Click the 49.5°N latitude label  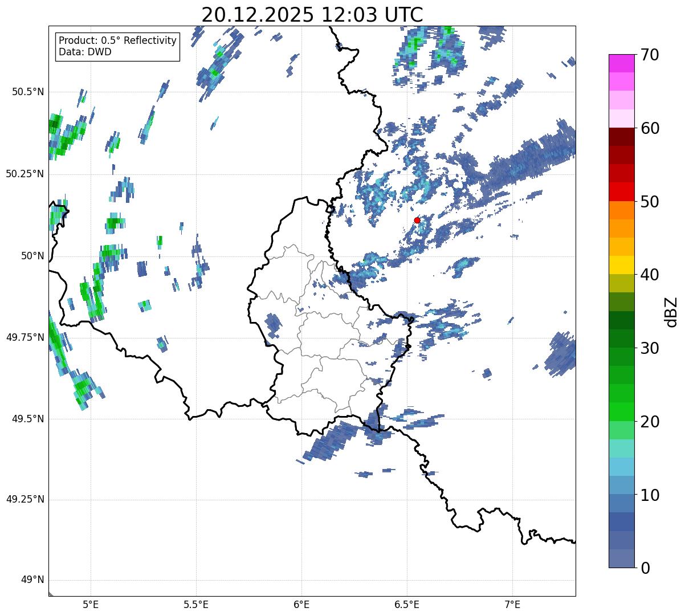(x=28, y=419)
